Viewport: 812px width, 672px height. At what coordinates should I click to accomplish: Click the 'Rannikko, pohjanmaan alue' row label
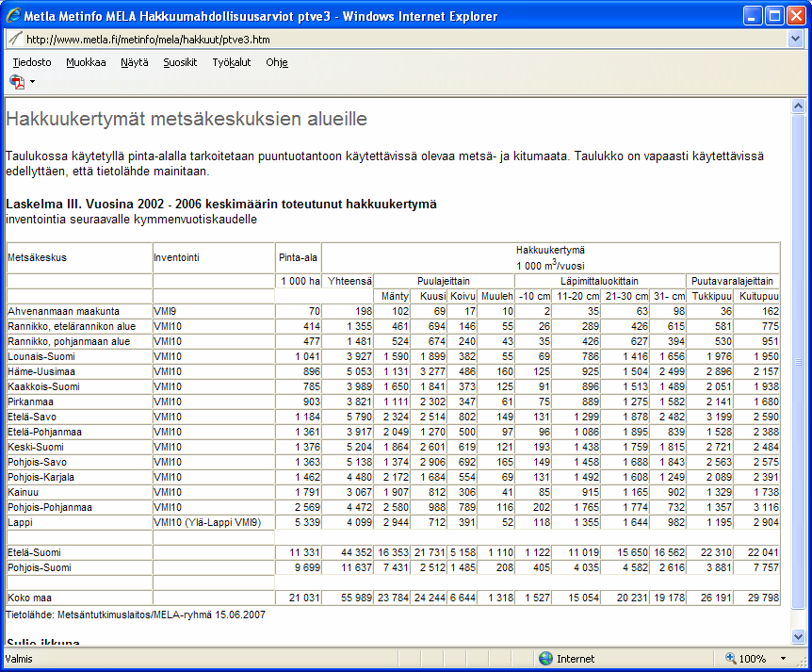click(x=69, y=341)
